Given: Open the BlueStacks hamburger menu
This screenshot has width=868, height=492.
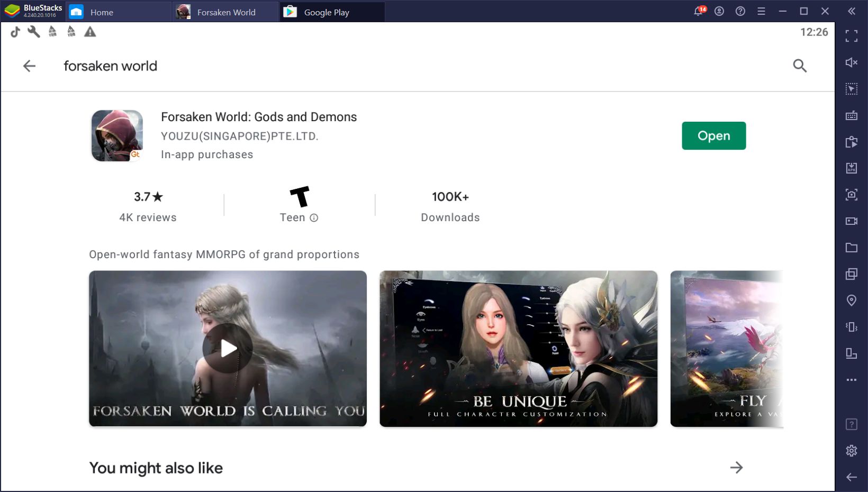Looking at the screenshot, I should (x=761, y=11).
